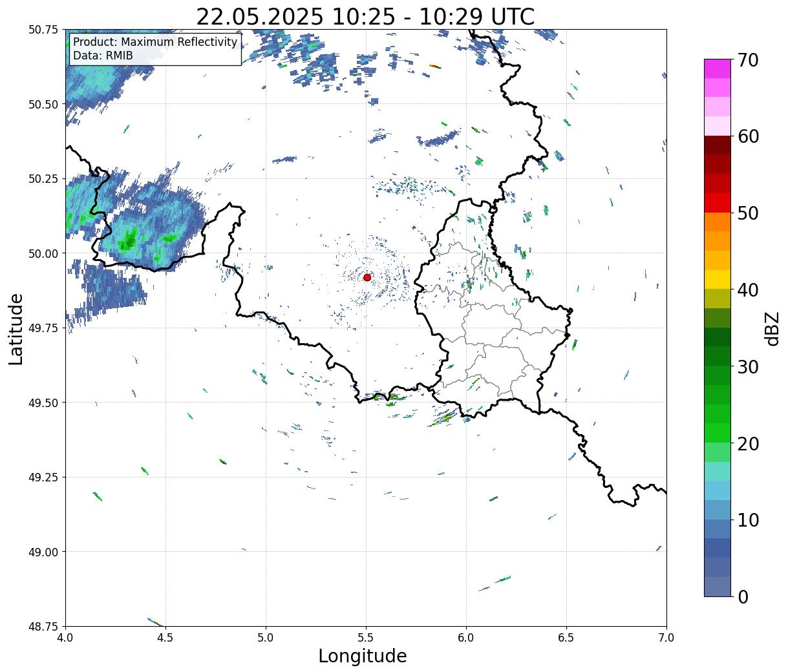Click the latitude tick label 49.00
788x672 pixels.
tap(43, 552)
